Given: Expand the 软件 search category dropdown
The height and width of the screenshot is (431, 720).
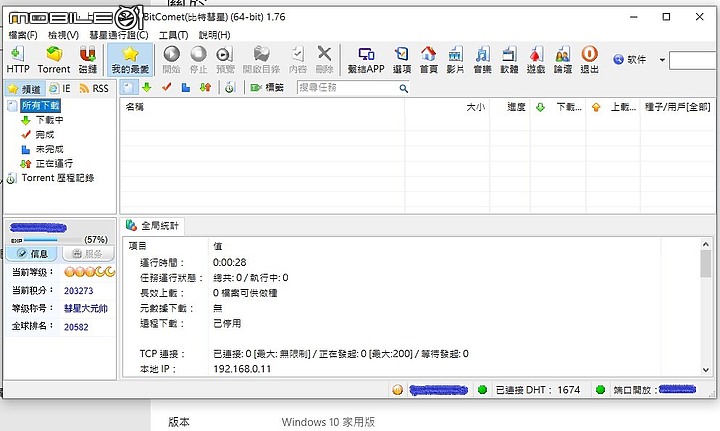Looking at the screenshot, I should pos(662,60).
